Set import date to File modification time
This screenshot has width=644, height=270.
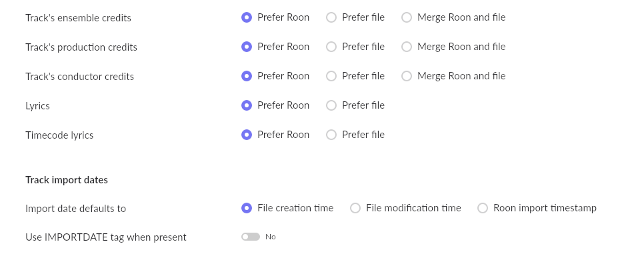pyautogui.click(x=355, y=208)
